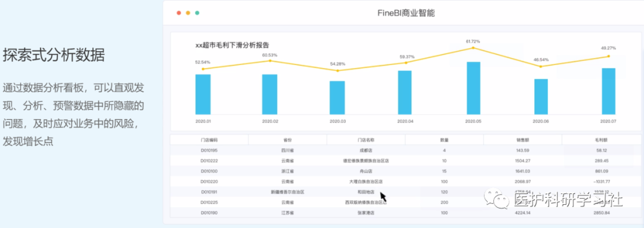
Task: Select the 大理白族自治区店 cell
Action: pos(366,181)
